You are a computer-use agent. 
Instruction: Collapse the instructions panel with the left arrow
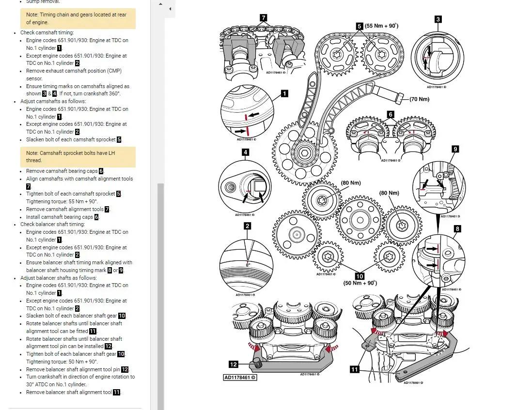[x=170, y=9]
